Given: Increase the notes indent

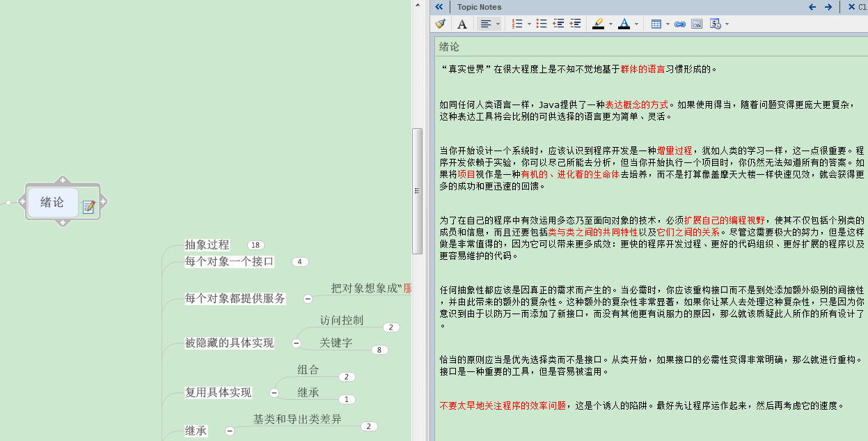Looking at the screenshot, I should (575, 24).
